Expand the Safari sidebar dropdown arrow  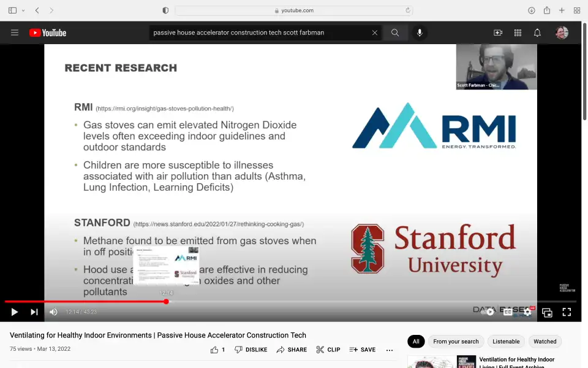(x=23, y=10)
